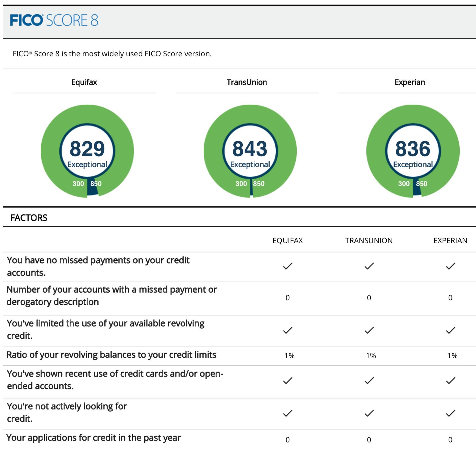Image resolution: width=476 pixels, height=454 pixels.
Task: Click the 300 minimum label on TransUnion gauge
Action: click(x=241, y=184)
